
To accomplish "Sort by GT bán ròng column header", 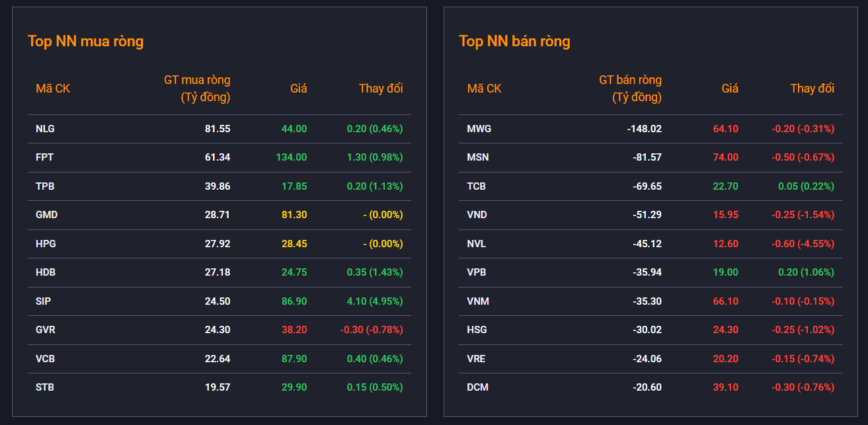I will (630, 89).
